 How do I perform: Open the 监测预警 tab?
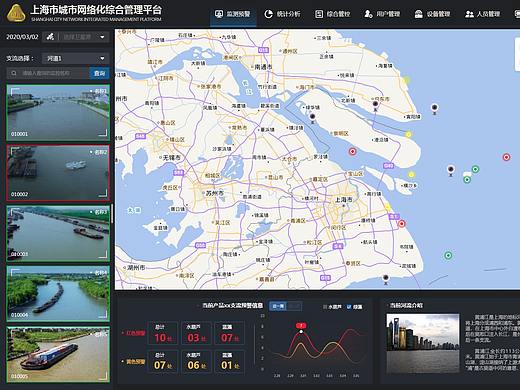coord(233,14)
